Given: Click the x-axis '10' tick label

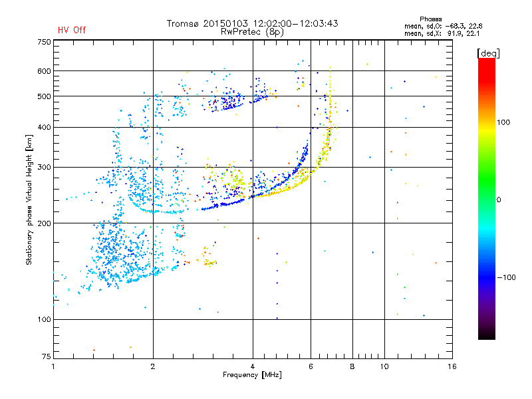Looking at the screenshot, I should point(384,366).
